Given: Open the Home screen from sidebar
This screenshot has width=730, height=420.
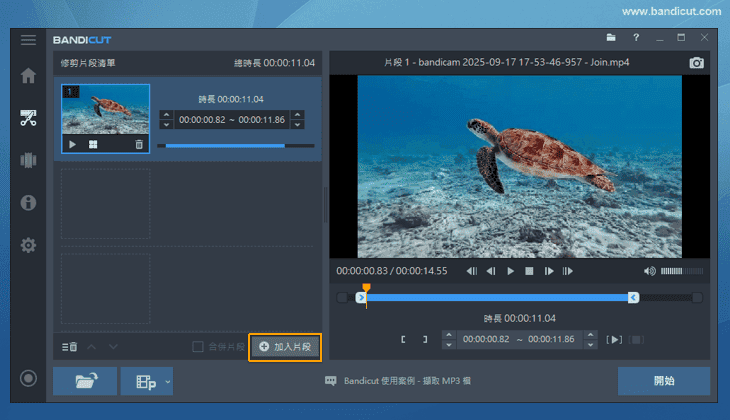Looking at the screenshot, I should [28, 76].
